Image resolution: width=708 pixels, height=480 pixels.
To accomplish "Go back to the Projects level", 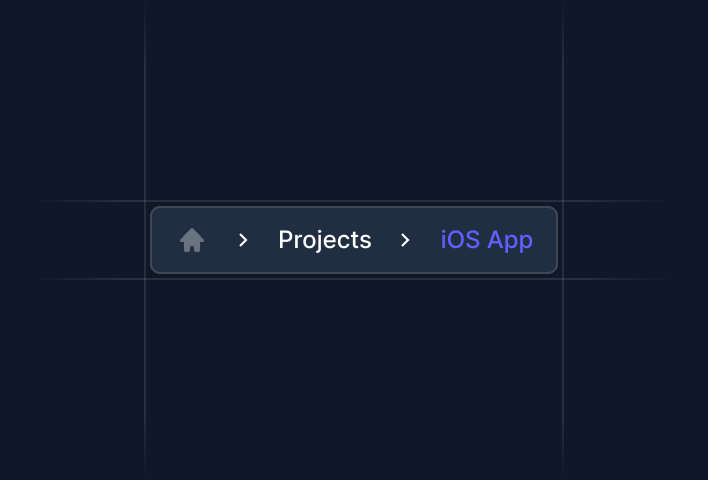I will (325, 240).
